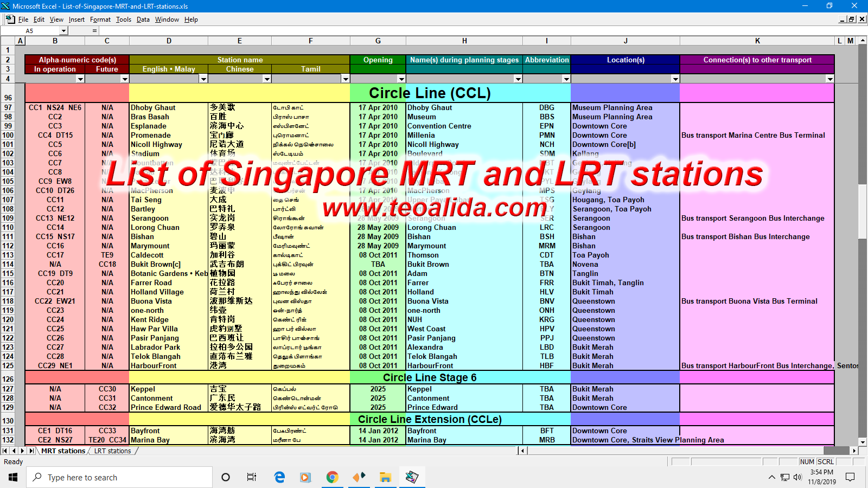Switch to the Excel taskbar icon

tap(412, 477)
